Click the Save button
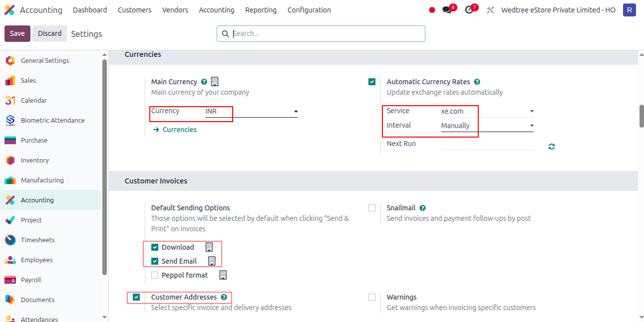Viewport: 644px width, 322px height. [17, 33]
